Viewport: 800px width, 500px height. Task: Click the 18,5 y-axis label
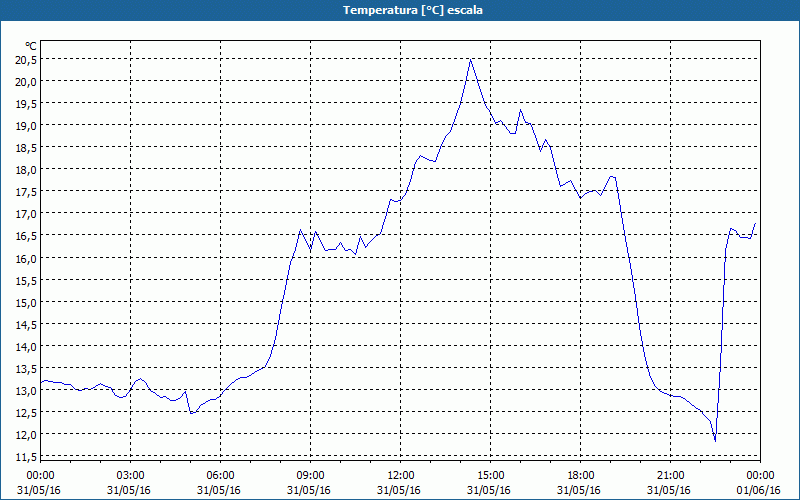(x=27, y=148)
